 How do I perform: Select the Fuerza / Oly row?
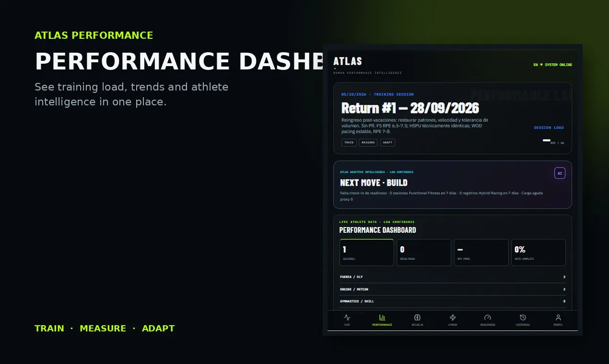click(x=453, y=277)
